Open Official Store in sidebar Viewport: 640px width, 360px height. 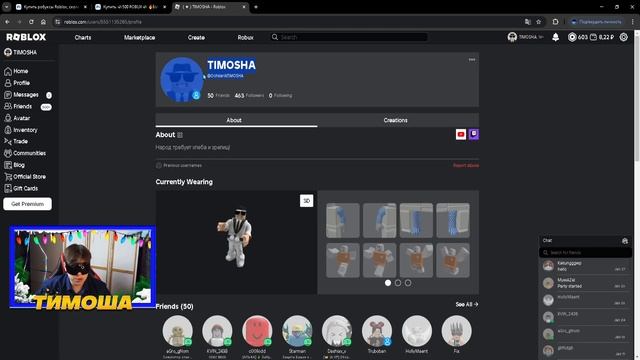24,177
